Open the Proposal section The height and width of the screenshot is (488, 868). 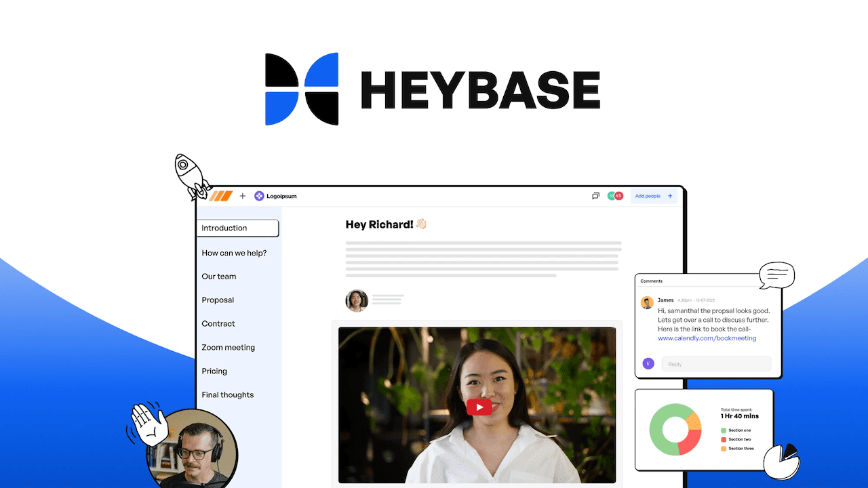[x=218, y=300]
